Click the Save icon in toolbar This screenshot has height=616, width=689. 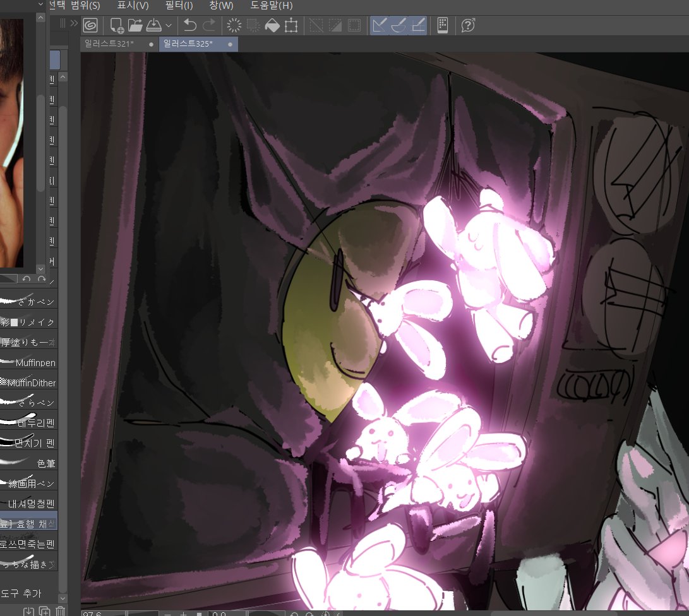tap(154, 25)
